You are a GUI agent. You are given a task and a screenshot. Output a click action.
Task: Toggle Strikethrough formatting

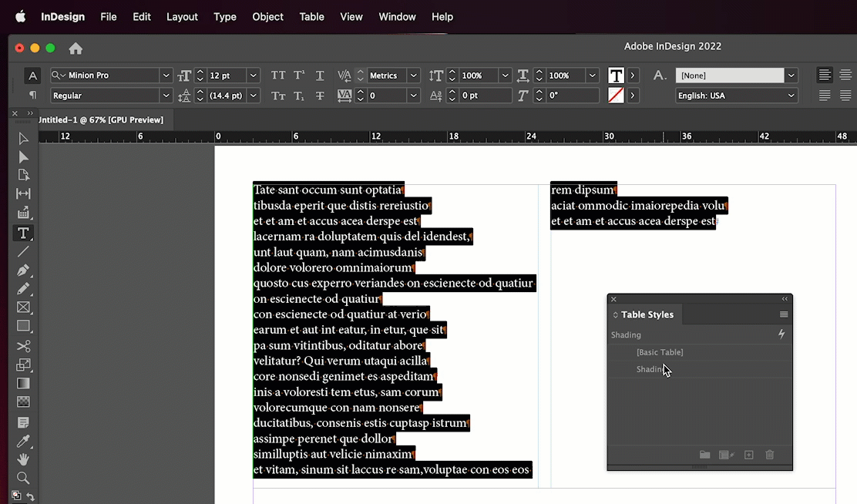coord(320,96)
